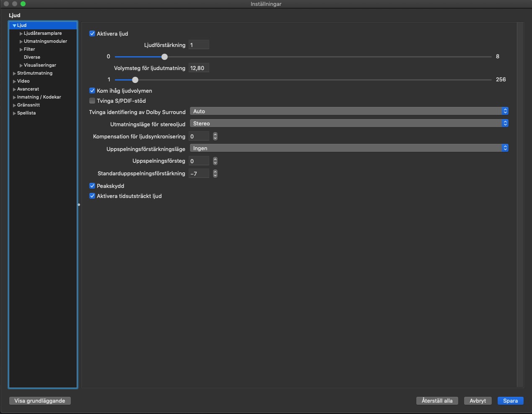Close the Inställningar window
Viewport: 532px width, 414px height.
tap(6, 4)
